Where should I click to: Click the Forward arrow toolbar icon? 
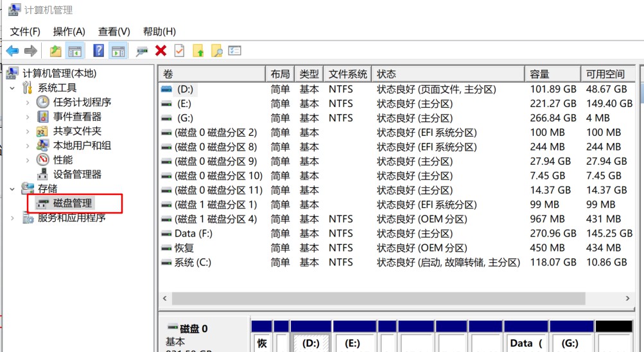(31, 51)
